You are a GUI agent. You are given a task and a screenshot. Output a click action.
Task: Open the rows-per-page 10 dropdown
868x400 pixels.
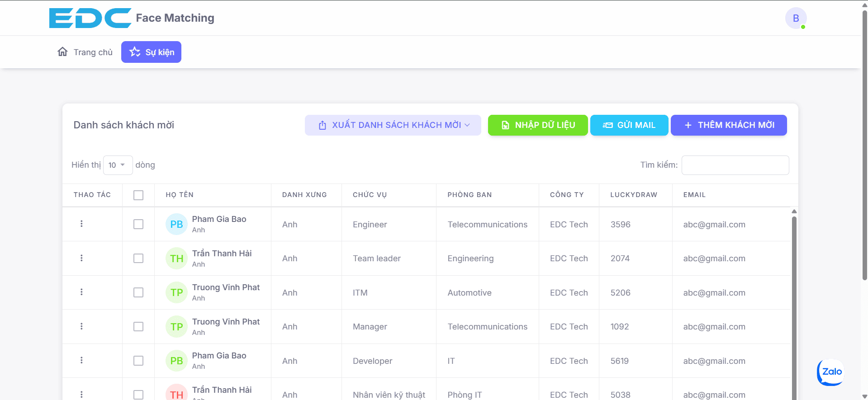(x=118, y=165)
